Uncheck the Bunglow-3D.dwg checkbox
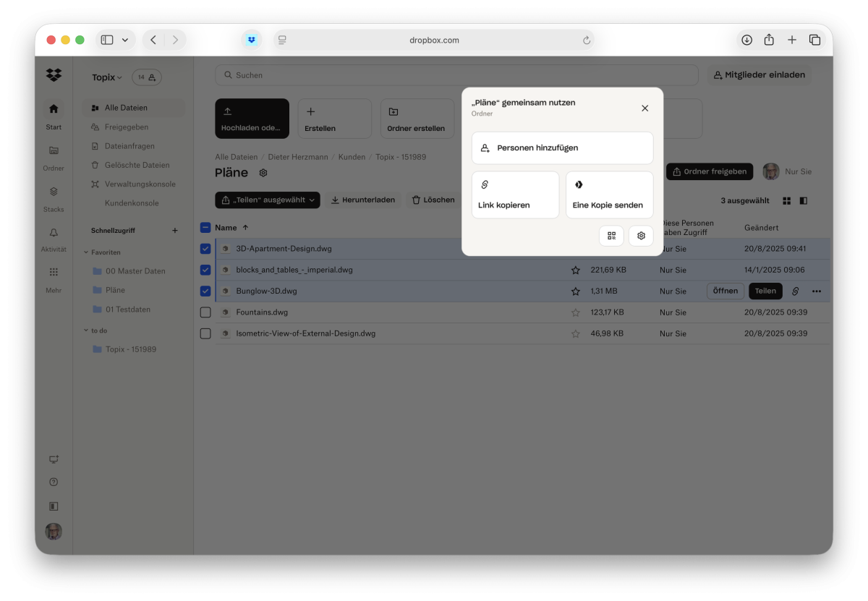 pyautogui.click(x=205, y=291)
